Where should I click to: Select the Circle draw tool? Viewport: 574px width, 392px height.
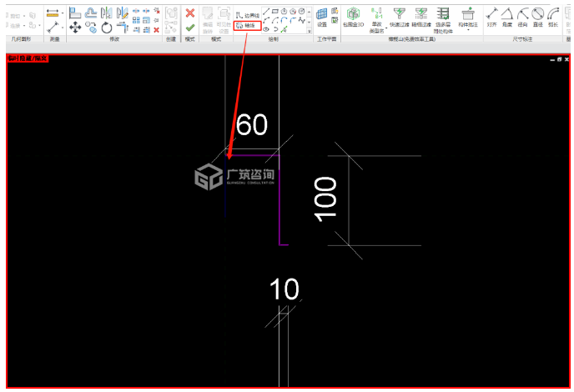coord(302,12)
